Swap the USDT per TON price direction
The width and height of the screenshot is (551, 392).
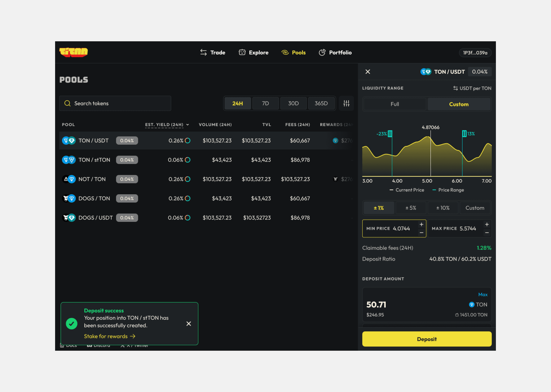click(456, 88)
